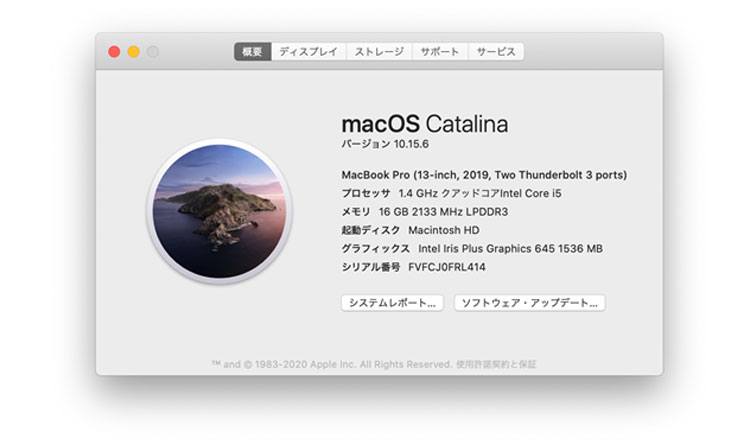The width and height of the screenshot is (750, 444).
Task: Open システムレポート… button
Action: [392, 302]
